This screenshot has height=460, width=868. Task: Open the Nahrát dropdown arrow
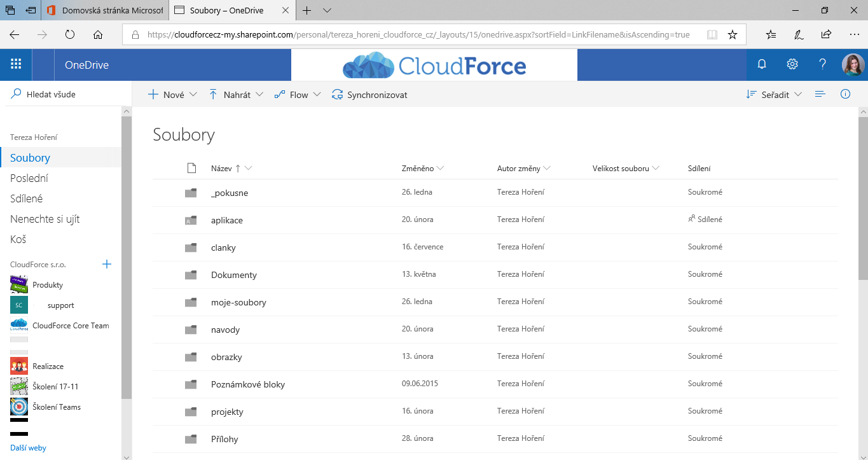259,94
